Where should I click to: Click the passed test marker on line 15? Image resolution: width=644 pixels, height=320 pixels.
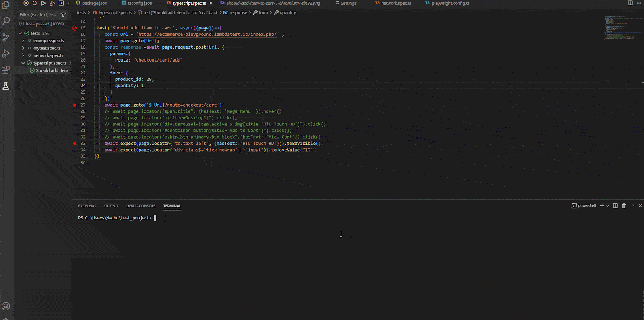point(74,28)
